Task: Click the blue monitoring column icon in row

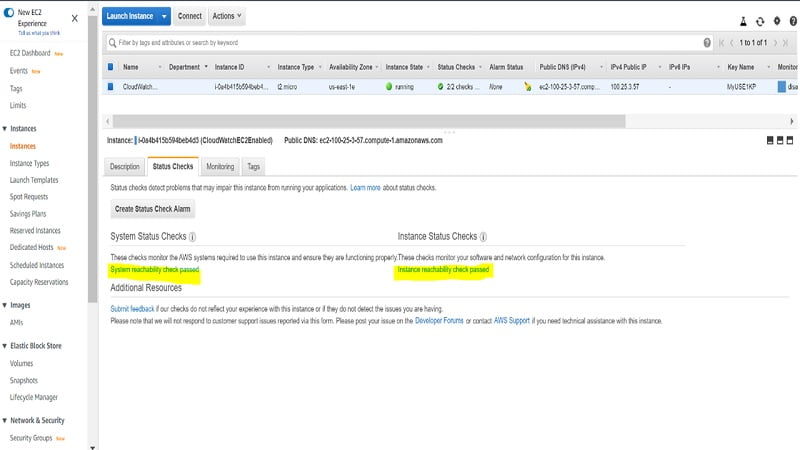Action: click(x=782, y=87)
